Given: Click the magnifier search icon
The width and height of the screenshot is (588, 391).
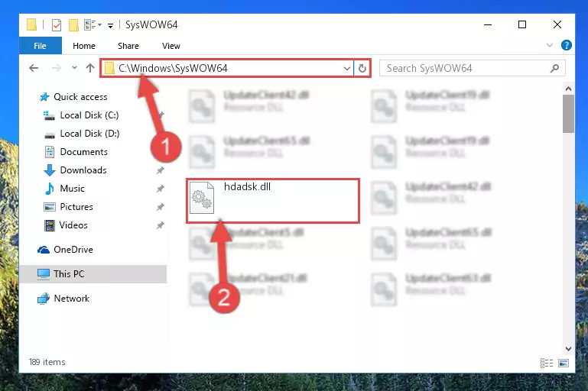Looking at the screenshot, I should pyautogui.click(x=554, y=68).
